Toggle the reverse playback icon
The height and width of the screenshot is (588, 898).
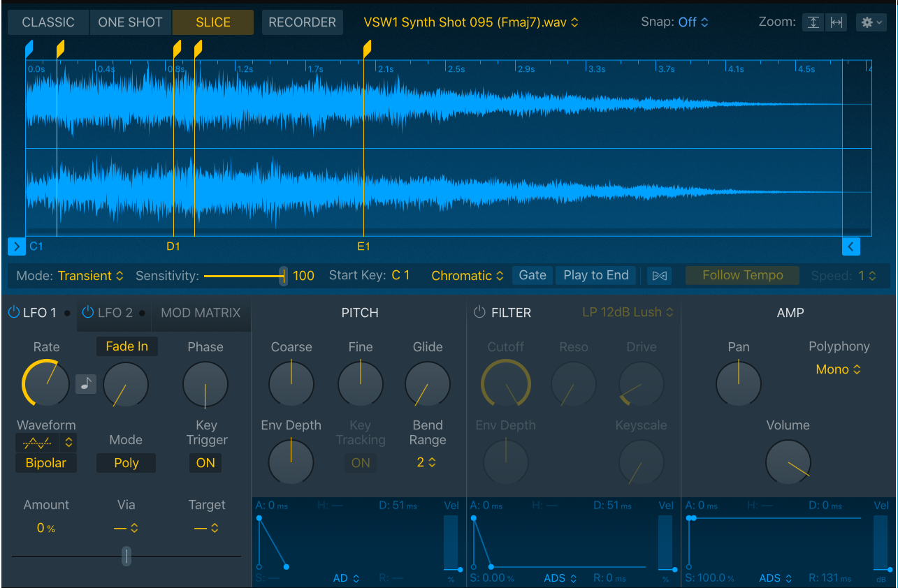(x=659, y=276)
